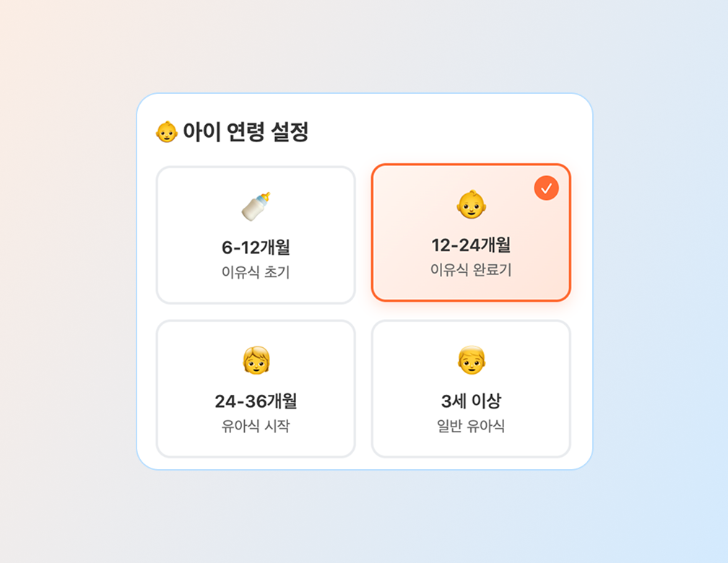Click the 이유식 초기 subtitle
Image resolution: width=728 pixels, height=563 pixels.
point(256,273)
